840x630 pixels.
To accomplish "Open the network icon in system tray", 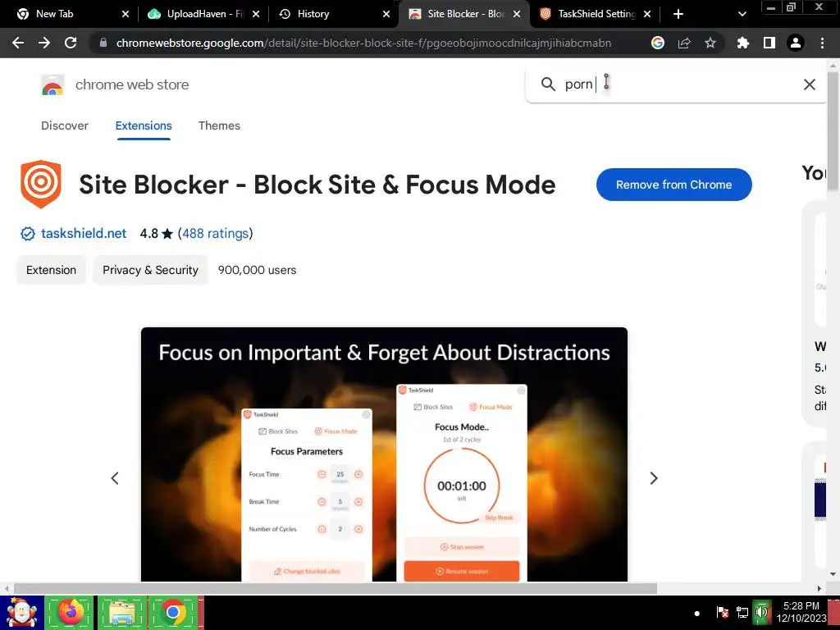I will point(742,612).
